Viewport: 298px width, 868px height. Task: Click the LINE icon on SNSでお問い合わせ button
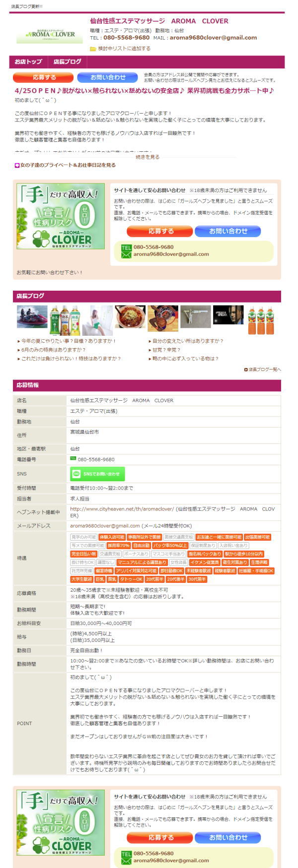point(76,474)
